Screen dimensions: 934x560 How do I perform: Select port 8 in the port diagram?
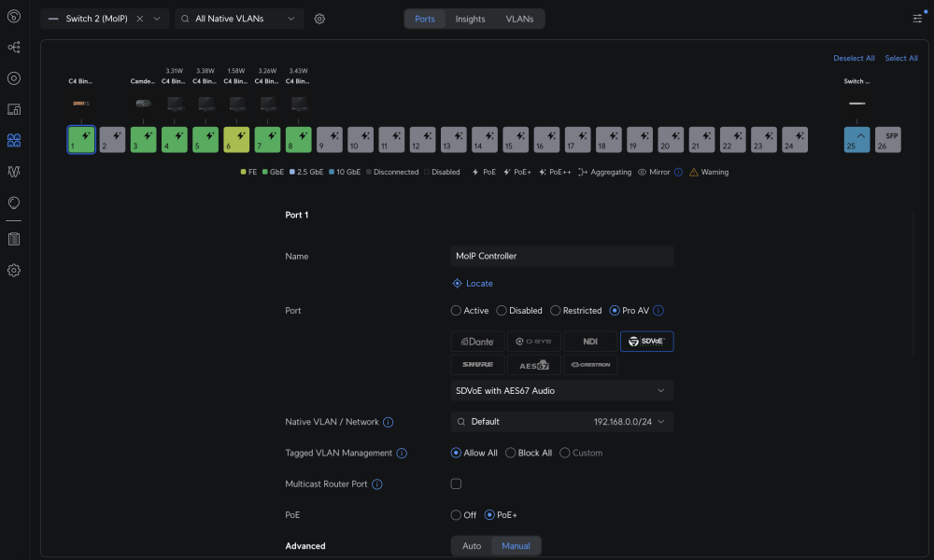[299, 140]
